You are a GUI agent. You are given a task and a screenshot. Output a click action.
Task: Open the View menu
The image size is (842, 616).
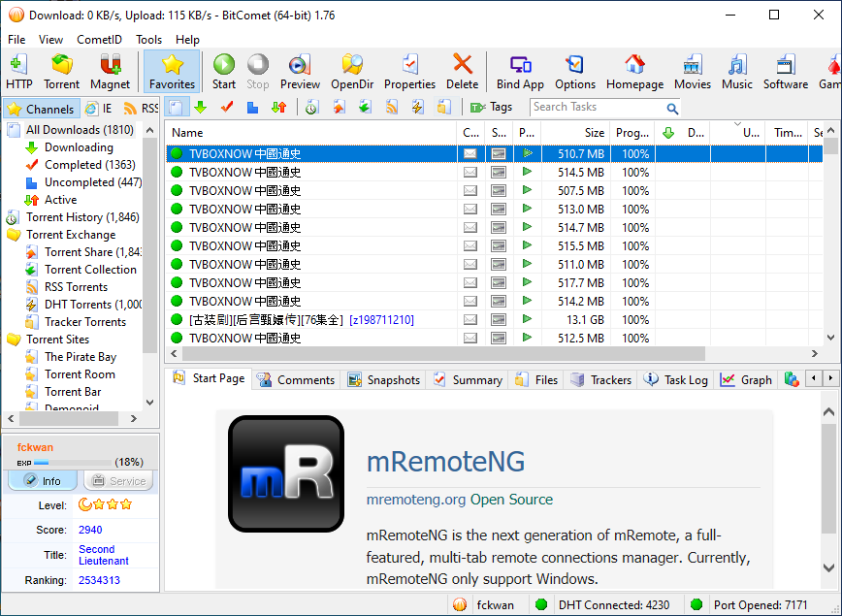pos(51,40)
